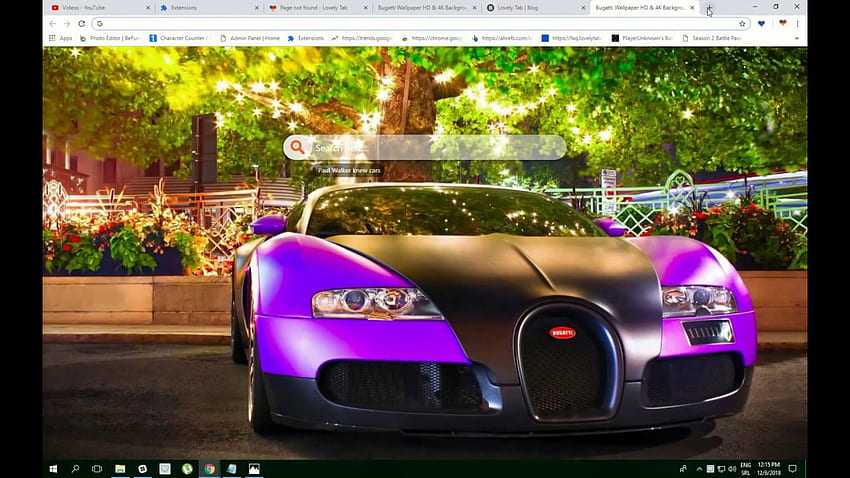Open the Apps grid in bookmarks bar
This screenshot has height=478, width=850.
(x=61, y=38)
